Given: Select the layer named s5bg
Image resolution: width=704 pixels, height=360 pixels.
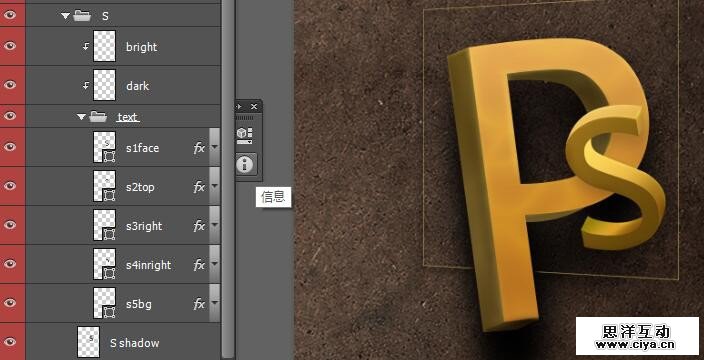Looking at the screenshot, I should tap(139, 304).
